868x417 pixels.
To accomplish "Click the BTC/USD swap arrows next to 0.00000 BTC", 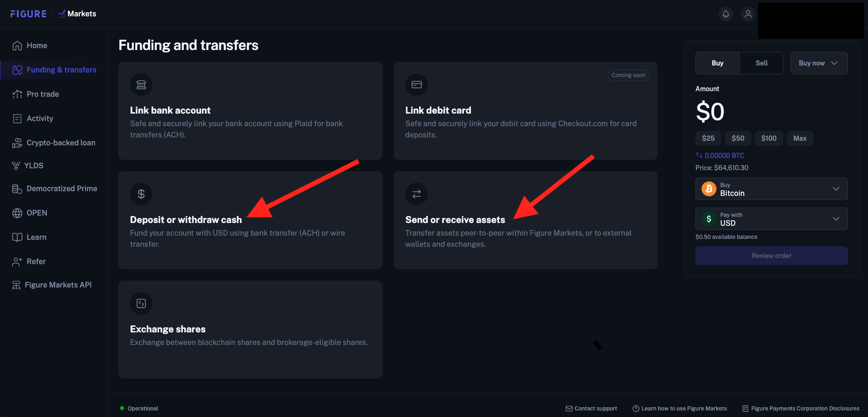I will tap(699, 155).
